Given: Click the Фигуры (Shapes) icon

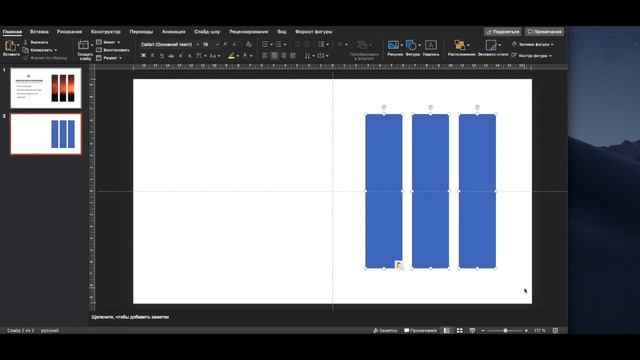Looking at the screenshot, I should coord(411,45).
